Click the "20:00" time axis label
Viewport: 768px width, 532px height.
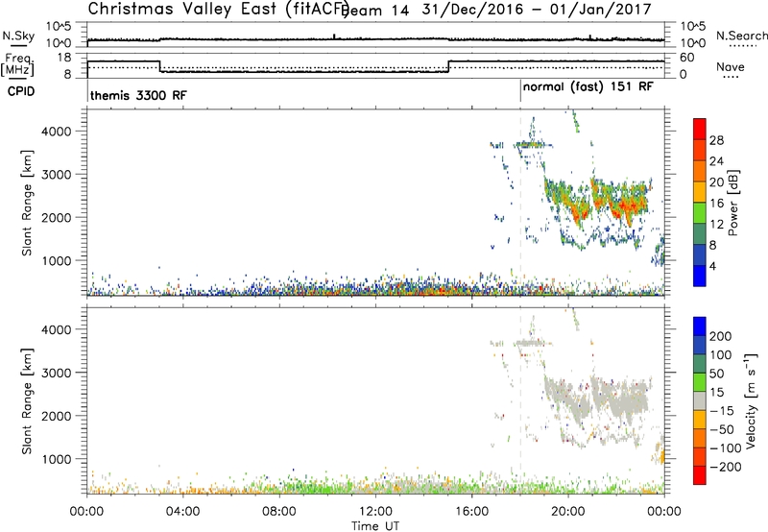tap(568, 512)
